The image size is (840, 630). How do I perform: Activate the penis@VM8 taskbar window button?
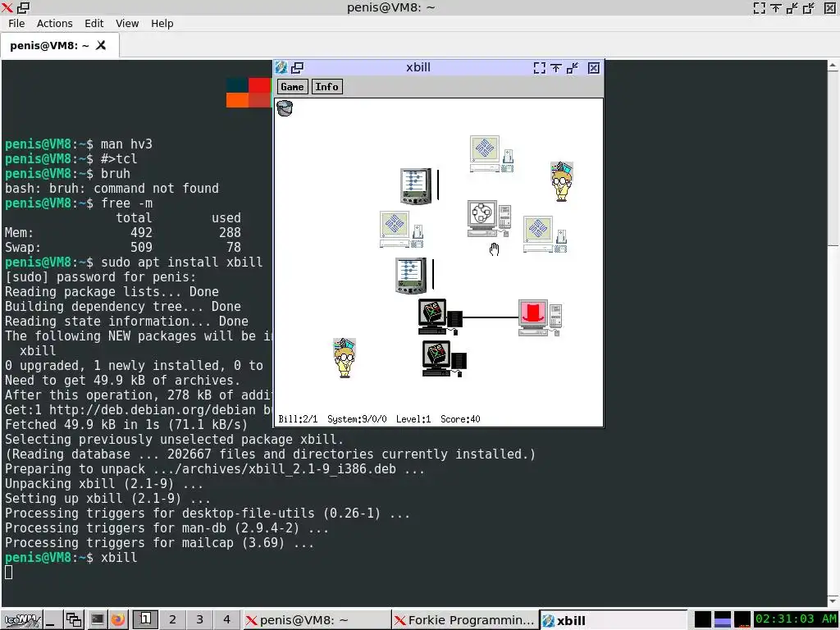click(x=317, y=620)
